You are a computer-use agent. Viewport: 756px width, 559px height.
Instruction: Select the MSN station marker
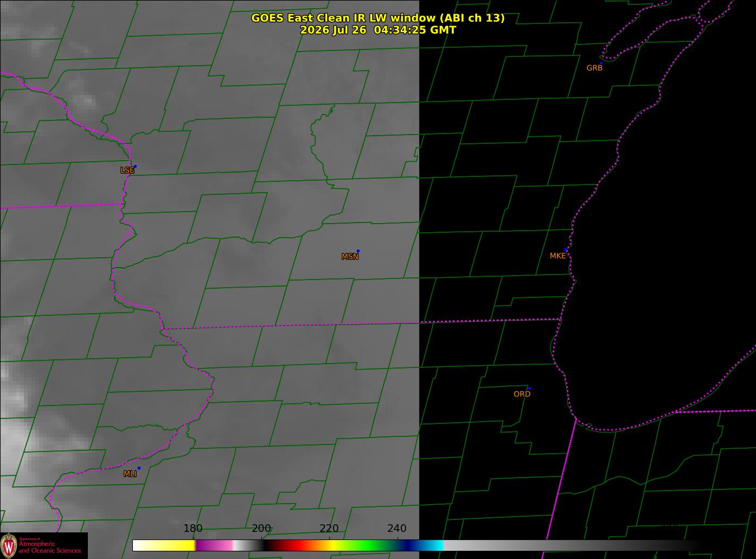[x=358, y=251]
